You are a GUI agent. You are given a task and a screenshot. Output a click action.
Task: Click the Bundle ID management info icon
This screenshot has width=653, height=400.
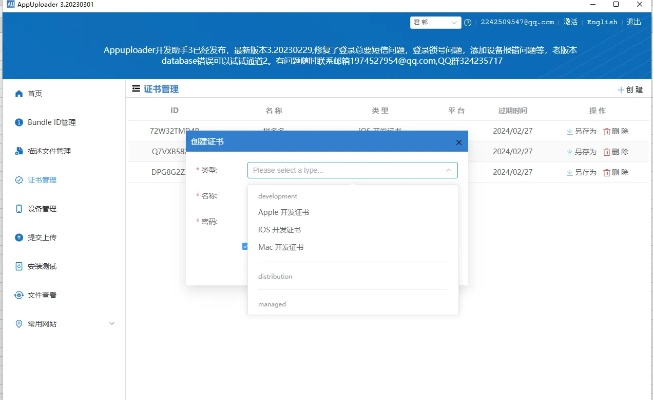tap(18, 122)
